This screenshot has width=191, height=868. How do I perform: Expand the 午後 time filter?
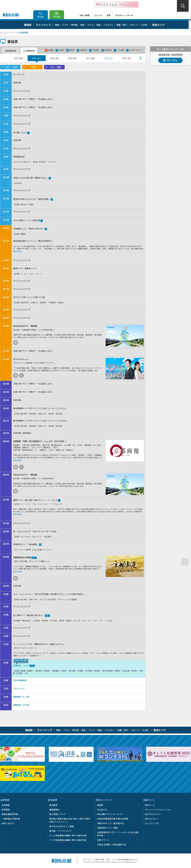click(x=32, y=67)
